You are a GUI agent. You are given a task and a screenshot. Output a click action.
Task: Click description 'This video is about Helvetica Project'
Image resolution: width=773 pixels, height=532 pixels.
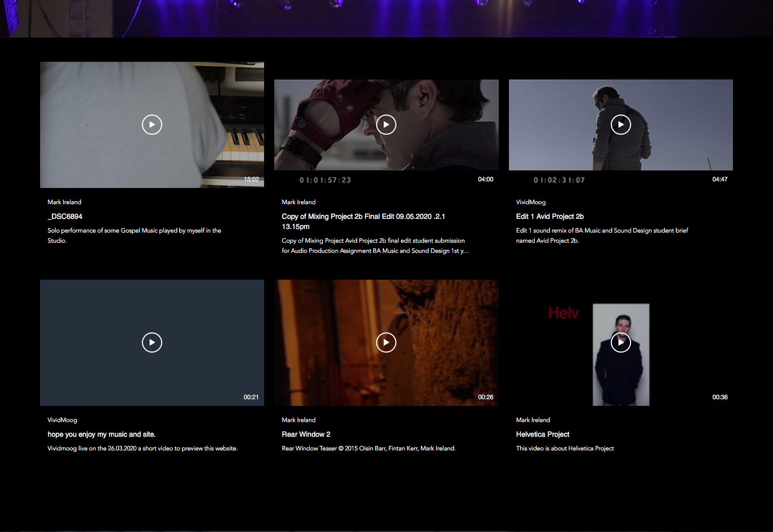coord(565,448)
